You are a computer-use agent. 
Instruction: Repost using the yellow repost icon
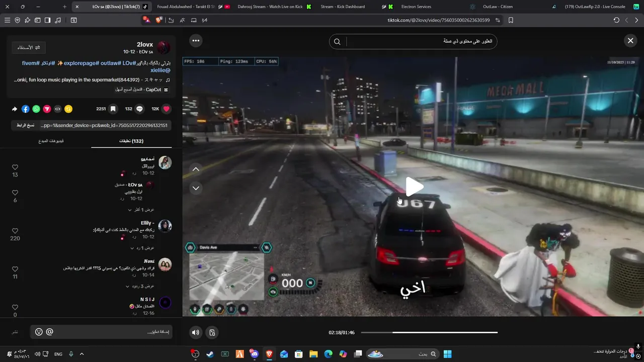tap(68, 109)
